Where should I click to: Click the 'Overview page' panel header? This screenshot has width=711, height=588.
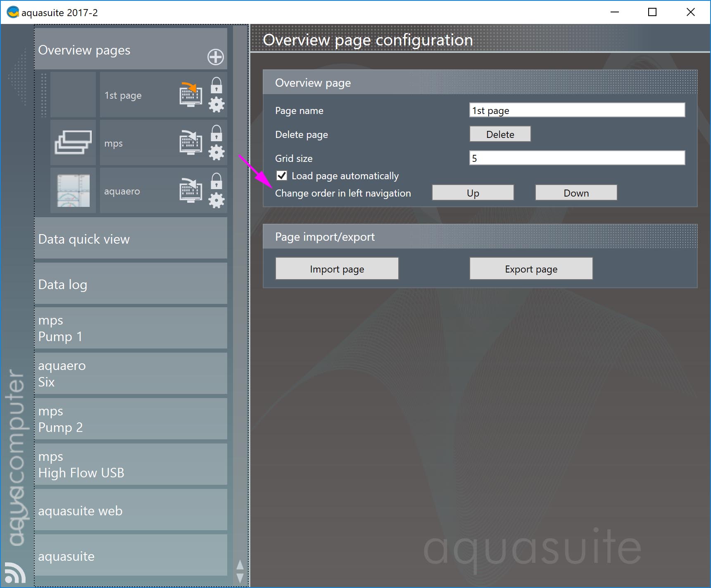coord(480,83)
